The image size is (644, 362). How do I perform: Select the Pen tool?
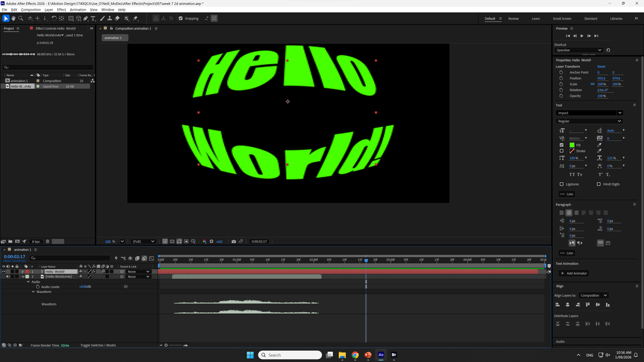(86, 18)
